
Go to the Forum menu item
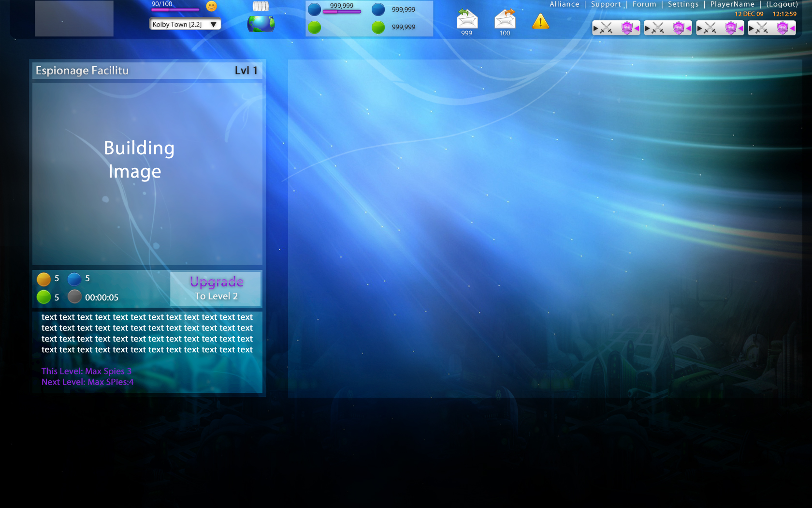point(644,4)
